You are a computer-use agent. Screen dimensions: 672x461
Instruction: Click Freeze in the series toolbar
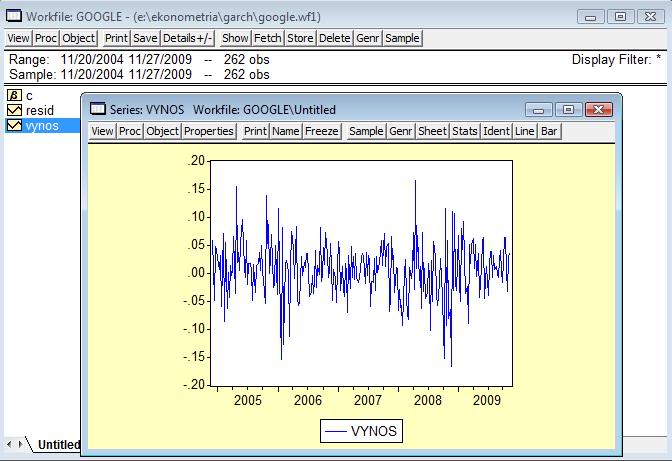323,131
